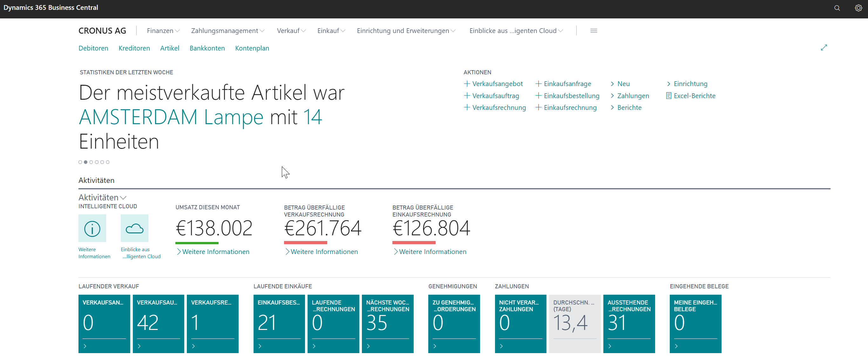Open Weitere Informationen under überfällige Verkaufsrechnung
This screenshot has height=362, width=868.
click(322, 251)
